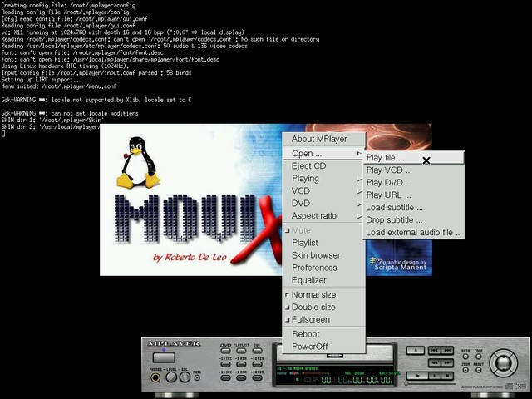Select the Normal size option

coord(323,294)
